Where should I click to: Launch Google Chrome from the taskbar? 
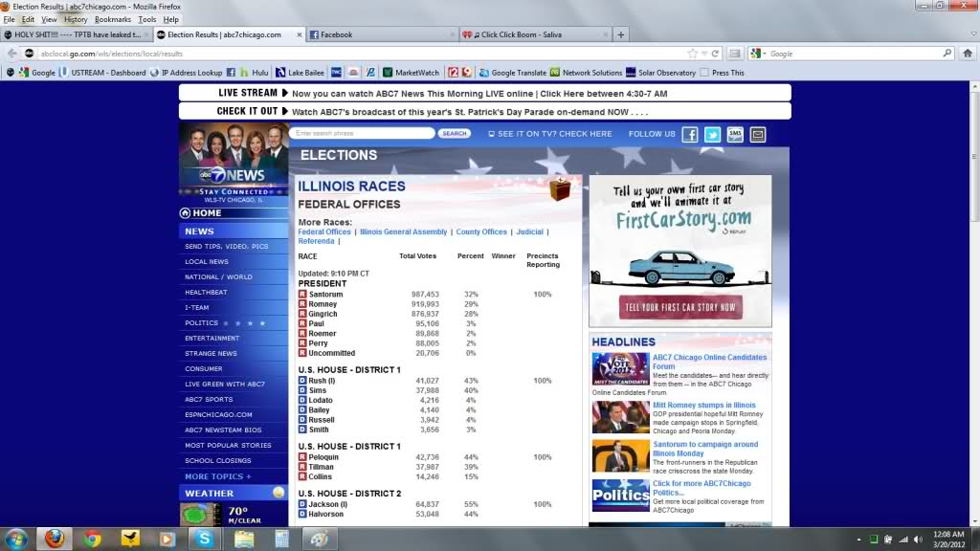(92, 539)
